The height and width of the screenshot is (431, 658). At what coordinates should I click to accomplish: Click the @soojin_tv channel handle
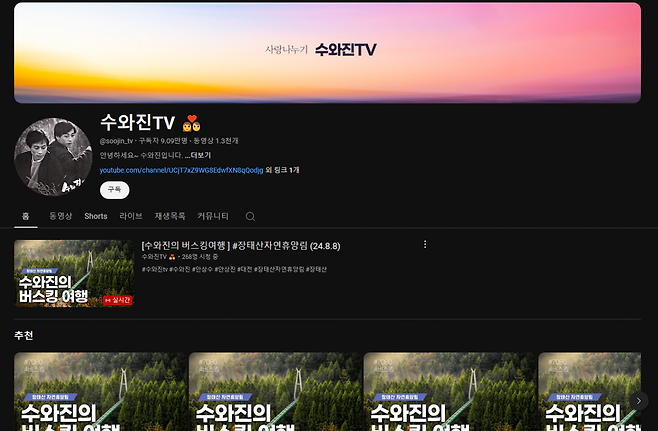pyautogui.click(x=116, y=141)
